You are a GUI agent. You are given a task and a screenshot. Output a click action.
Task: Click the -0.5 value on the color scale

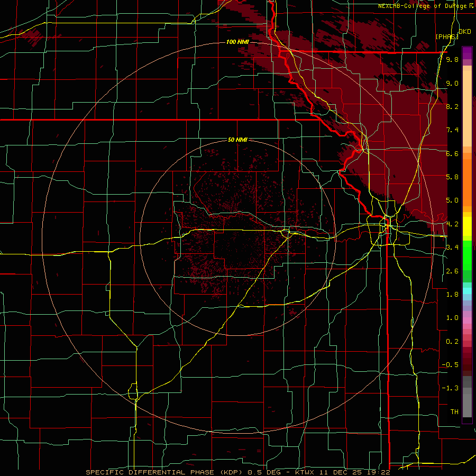coord(450,365)
